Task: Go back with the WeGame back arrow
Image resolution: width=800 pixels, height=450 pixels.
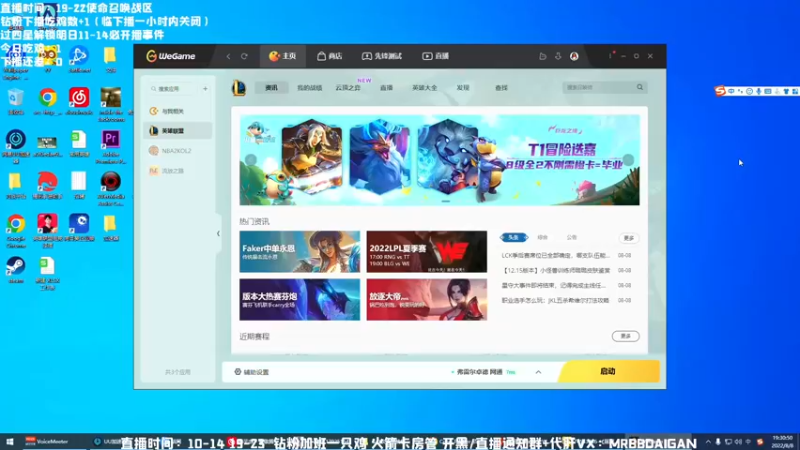Action: pos(228,56)
